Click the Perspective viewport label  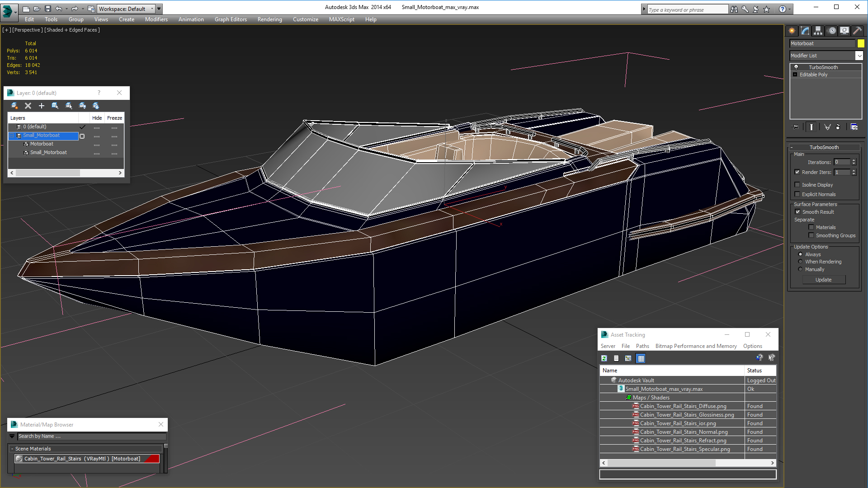[27, 30]
